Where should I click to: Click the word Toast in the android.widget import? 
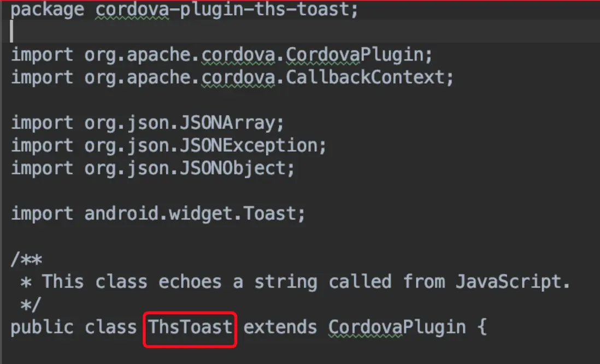(x=269, y=214)
